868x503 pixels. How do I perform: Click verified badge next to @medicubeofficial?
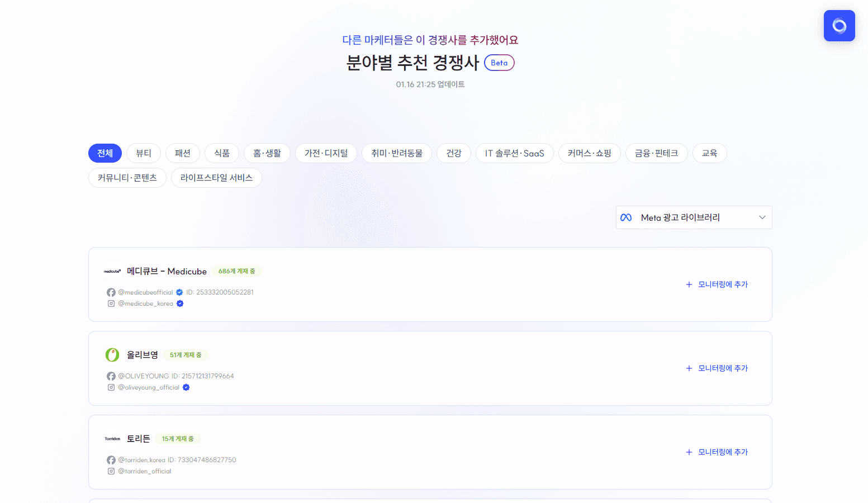pyautogui.click(x=179, y=292)
